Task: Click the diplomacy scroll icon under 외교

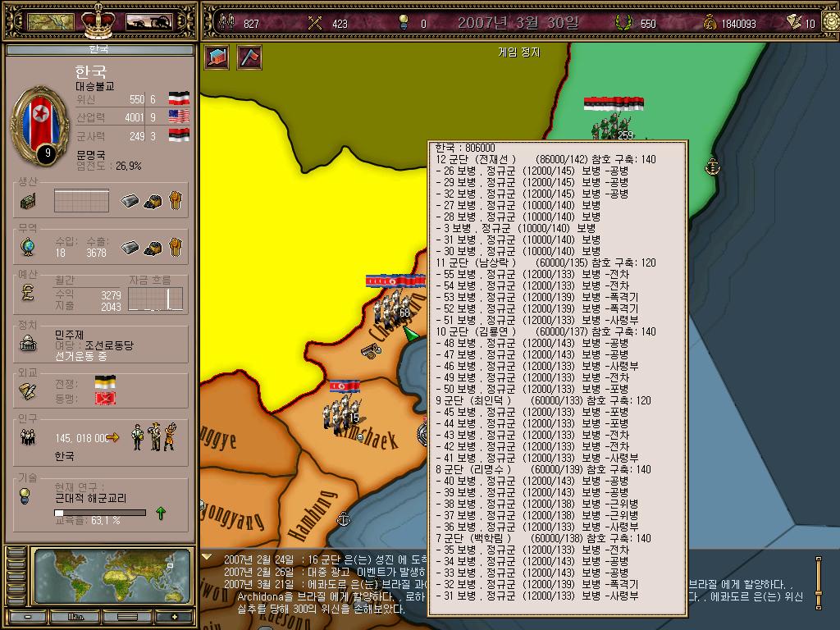Action: (x=28, y=390)
